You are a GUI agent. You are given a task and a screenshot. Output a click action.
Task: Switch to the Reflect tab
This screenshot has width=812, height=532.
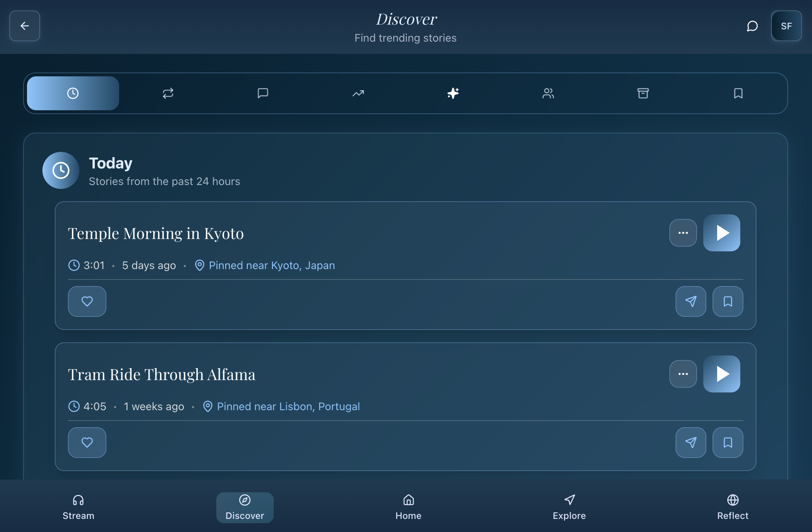pos(732,507)
